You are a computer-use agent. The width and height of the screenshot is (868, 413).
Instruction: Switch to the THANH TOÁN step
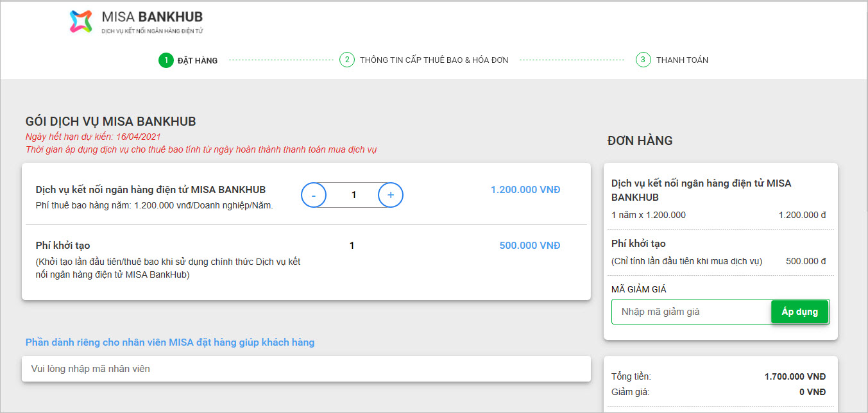[682, 60]
